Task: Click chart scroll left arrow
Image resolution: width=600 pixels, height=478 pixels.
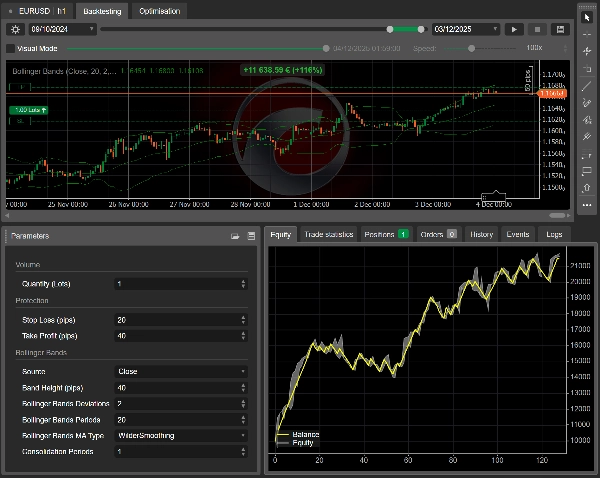Action: pos(7,216)
